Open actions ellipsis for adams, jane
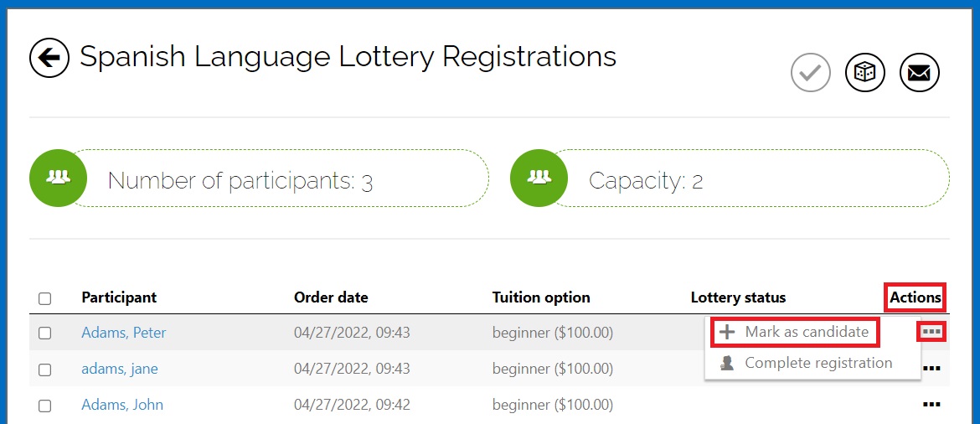Image resolution: width=980 pixels, height=424 pixels. (931, 368)
